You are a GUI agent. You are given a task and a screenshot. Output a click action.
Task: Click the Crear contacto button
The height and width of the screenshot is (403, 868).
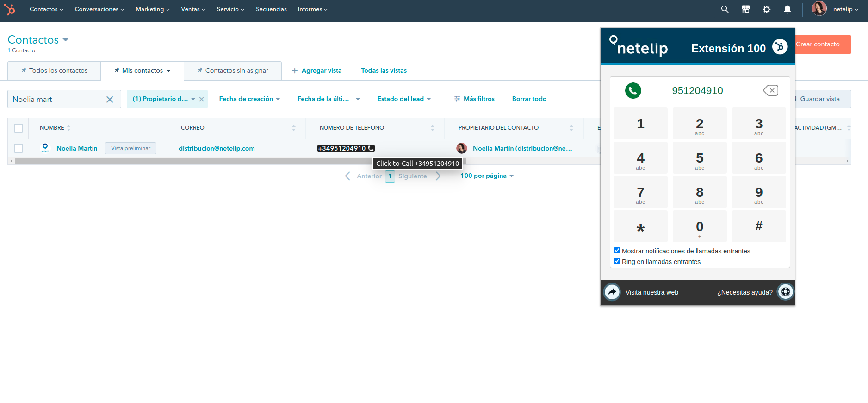pos(823,44)
